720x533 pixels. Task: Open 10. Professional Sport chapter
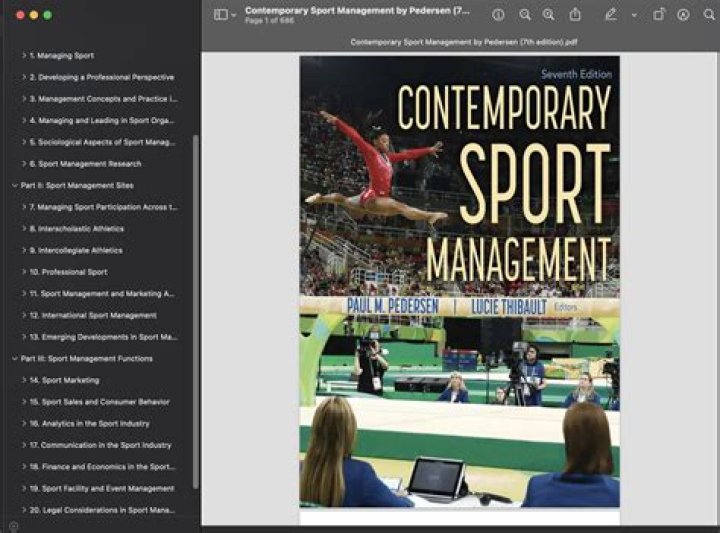coord(68,272)
